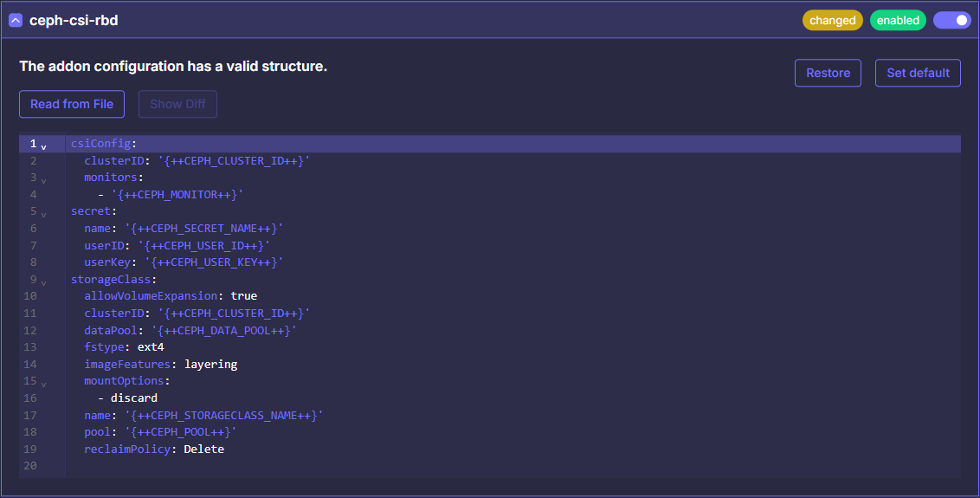Click the fstype ext4 value

[x=151, y=346]
